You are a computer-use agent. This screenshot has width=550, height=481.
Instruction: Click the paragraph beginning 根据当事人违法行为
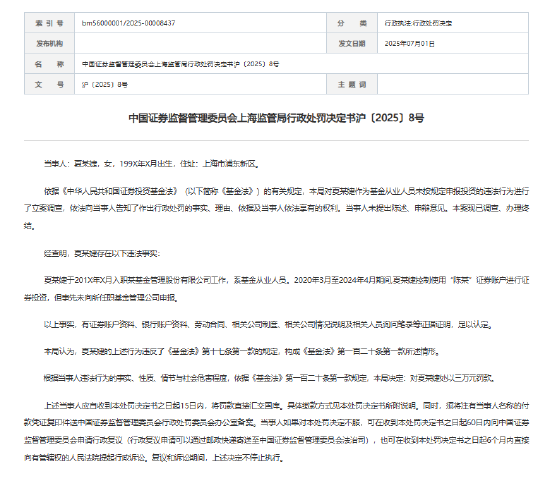tap(269, 378)
